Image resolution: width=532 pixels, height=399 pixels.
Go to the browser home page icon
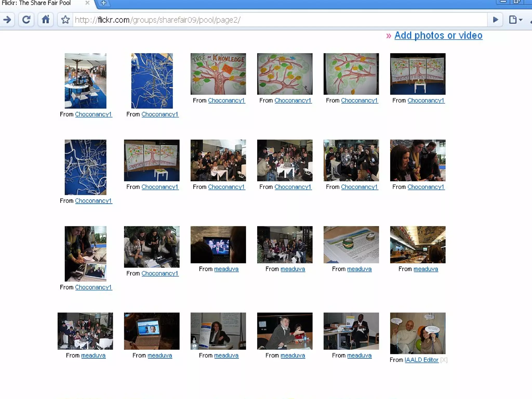pos(46,20)
